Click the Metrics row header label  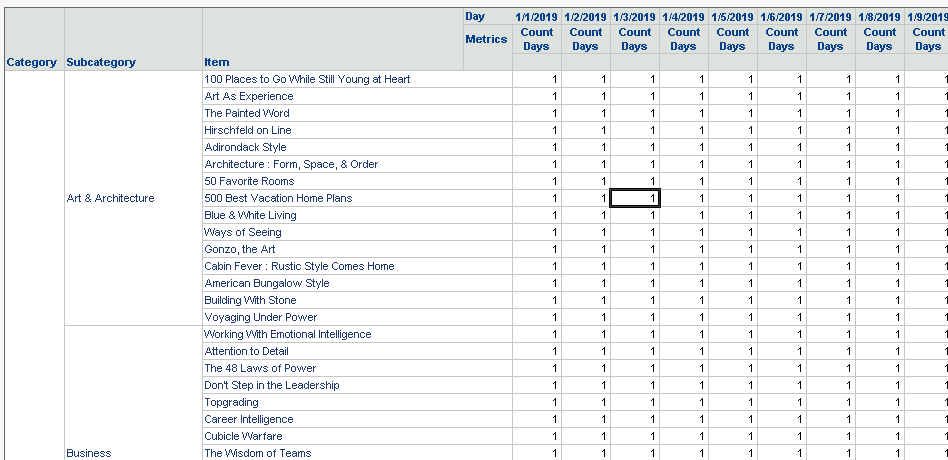486,39
